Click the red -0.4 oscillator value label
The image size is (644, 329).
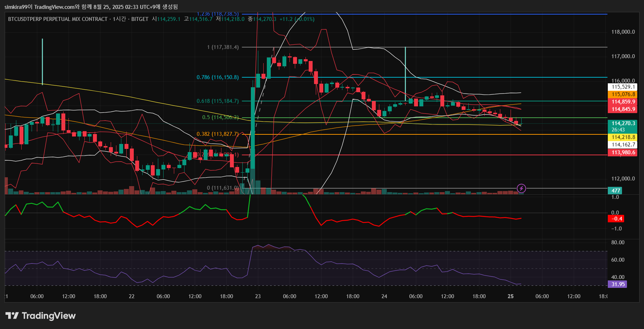pos(616,219)
